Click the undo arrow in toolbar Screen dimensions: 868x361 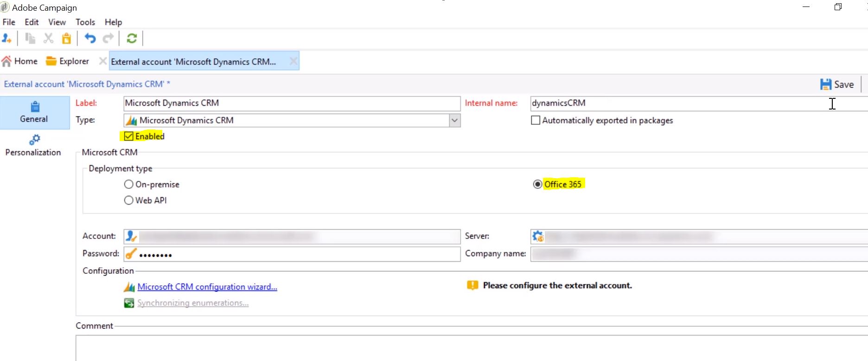pyautogui.click(x=90, y=39)
